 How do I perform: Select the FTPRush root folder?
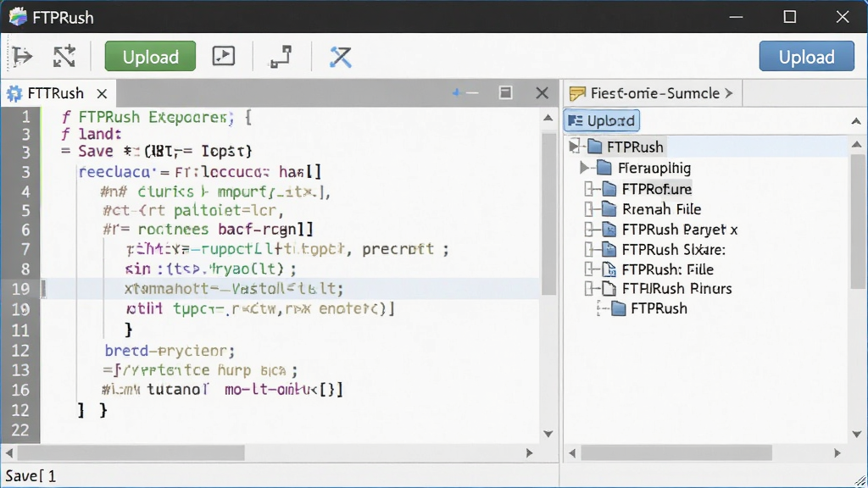(x=635, y=147)
